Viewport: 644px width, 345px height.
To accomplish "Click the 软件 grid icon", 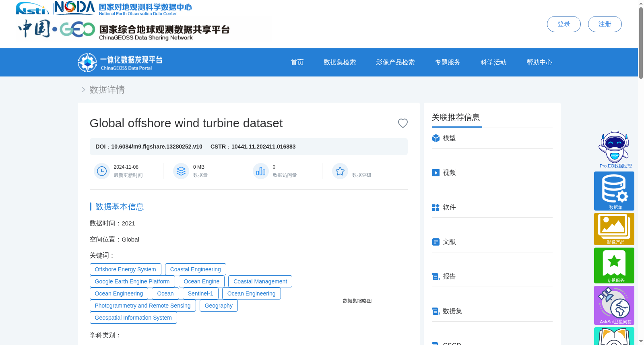I will tap(436, 207).
